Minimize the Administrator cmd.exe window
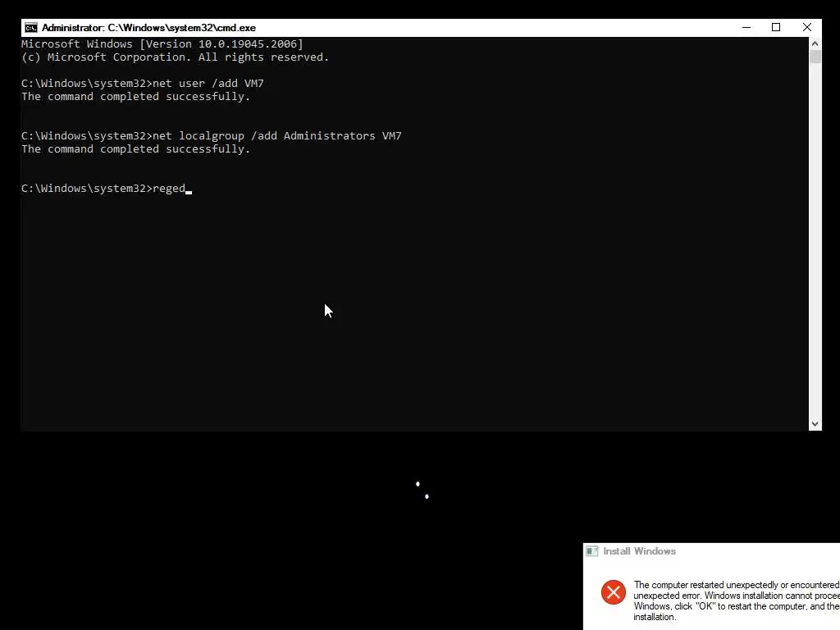 coord(746,27)
